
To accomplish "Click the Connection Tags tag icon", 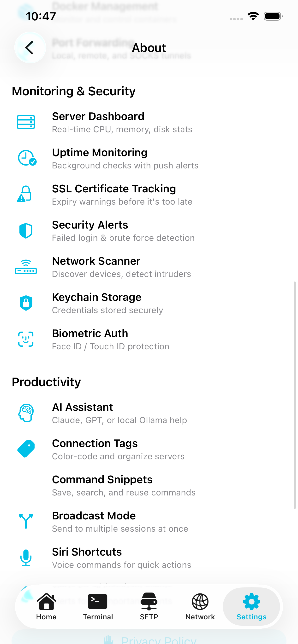I will (26, 449).
